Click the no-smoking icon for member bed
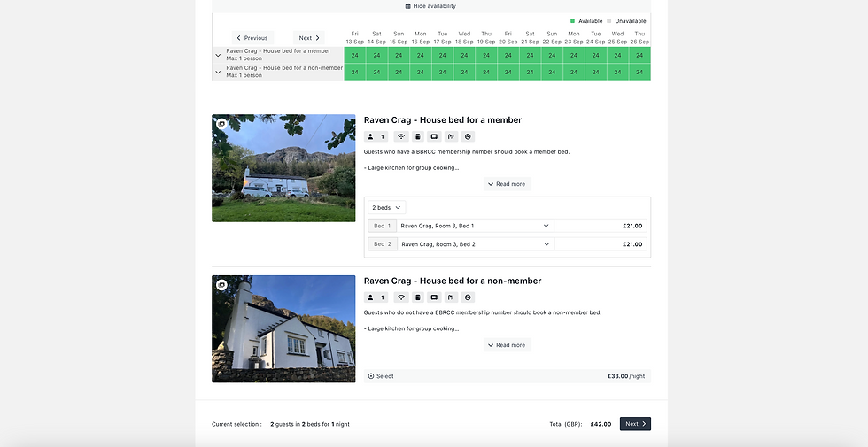This screenshot has height=447, width=868. 468,136
